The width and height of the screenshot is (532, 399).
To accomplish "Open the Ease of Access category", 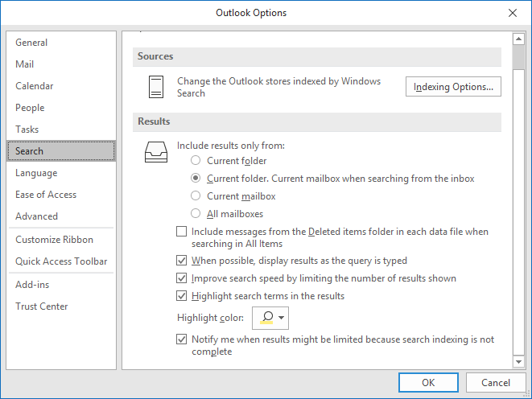I will (x=61, y=194).
